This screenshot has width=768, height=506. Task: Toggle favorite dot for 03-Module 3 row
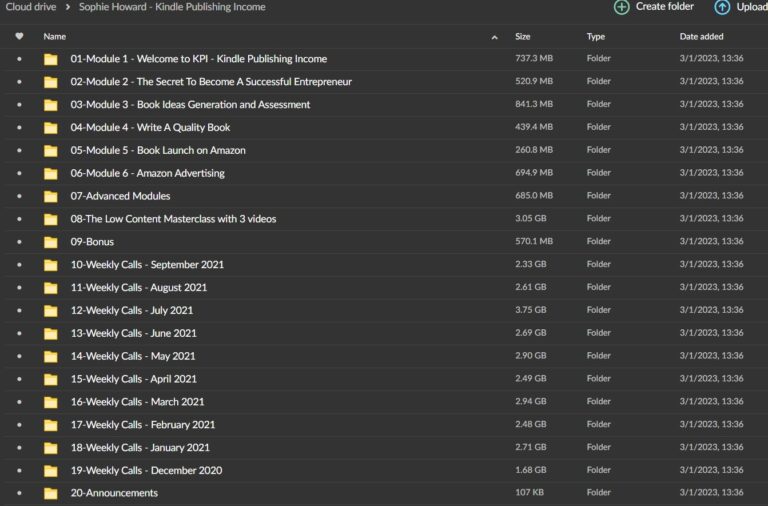pos(19,104)
